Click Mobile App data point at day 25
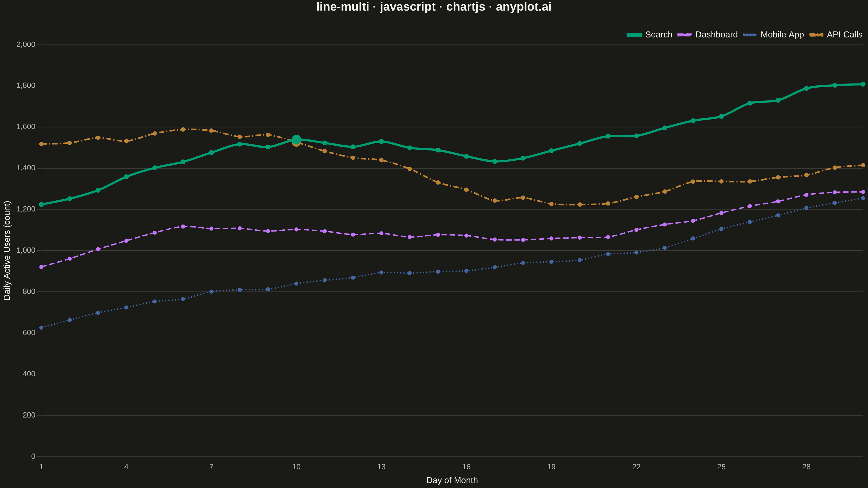This screenshot has width=868, height=488. [722, 229]
